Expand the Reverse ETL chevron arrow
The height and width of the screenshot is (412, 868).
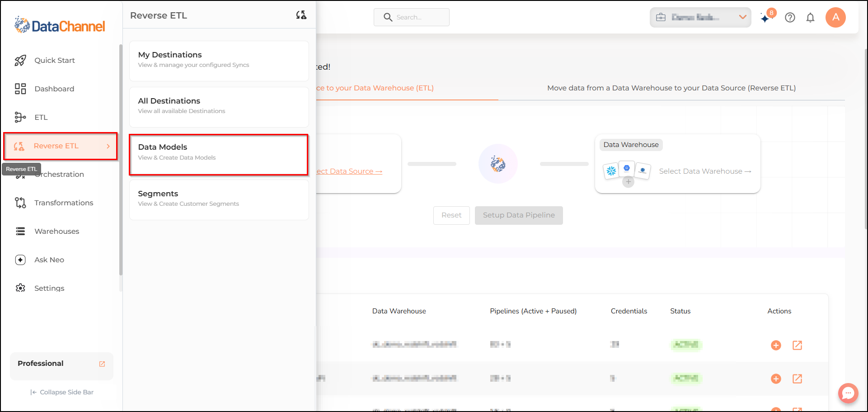108,146
